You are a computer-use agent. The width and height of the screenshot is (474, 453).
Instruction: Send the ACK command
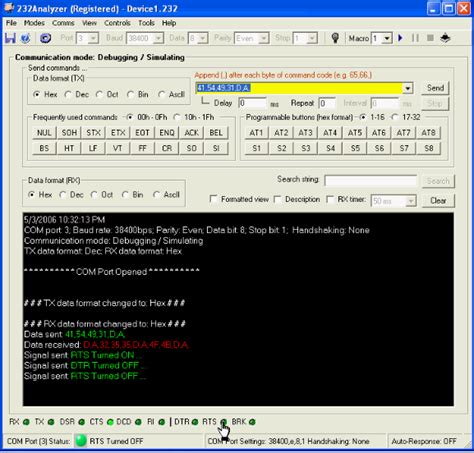[x=191, y=133]
